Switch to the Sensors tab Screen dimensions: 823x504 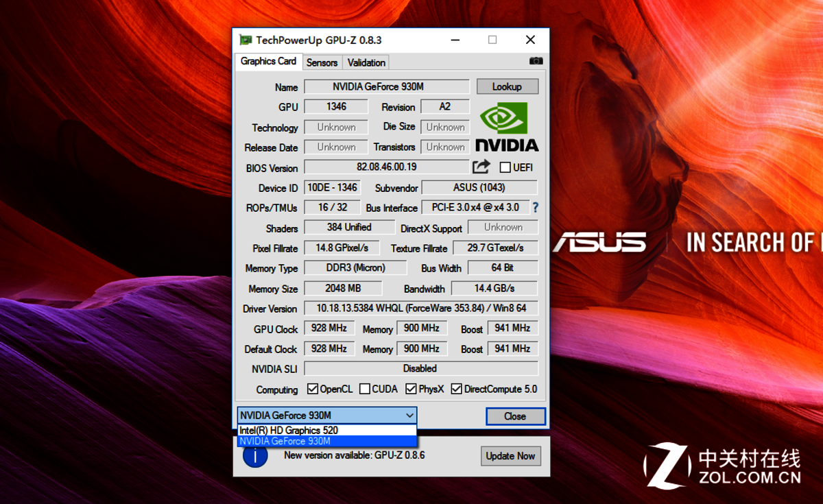tap(322, 62)
